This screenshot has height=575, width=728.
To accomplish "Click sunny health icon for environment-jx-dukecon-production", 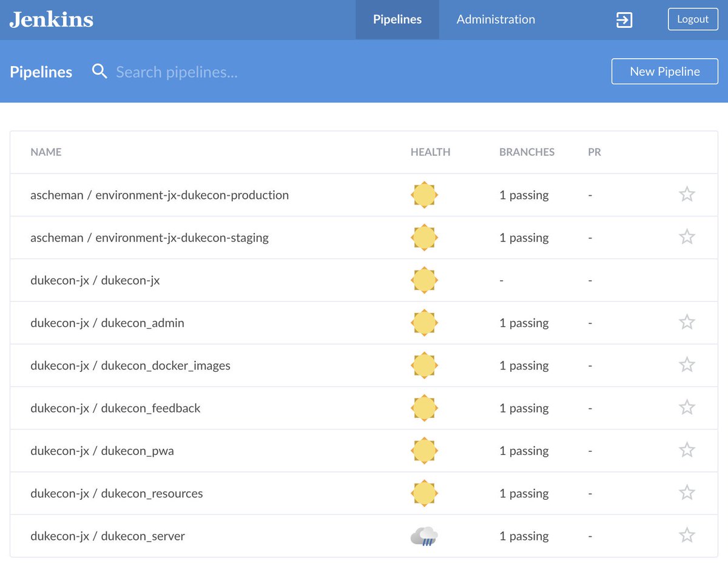I will pos(424,195).
